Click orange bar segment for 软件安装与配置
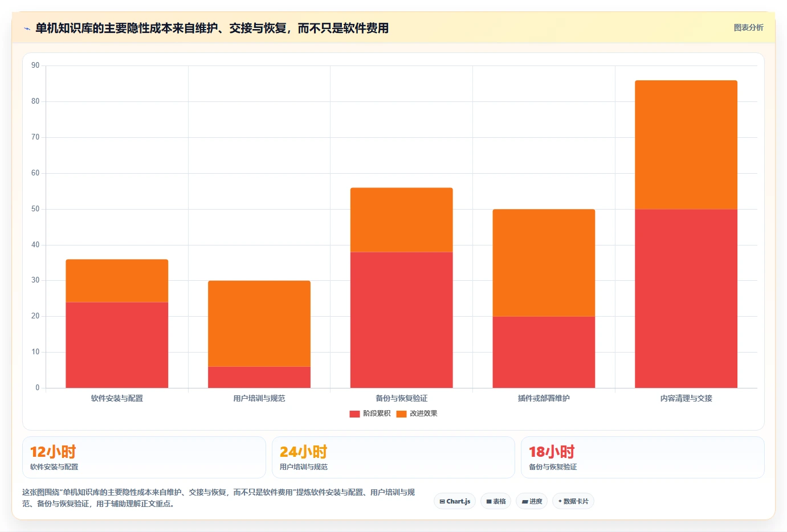Screen dimensions: 787x532 (117, 281)
